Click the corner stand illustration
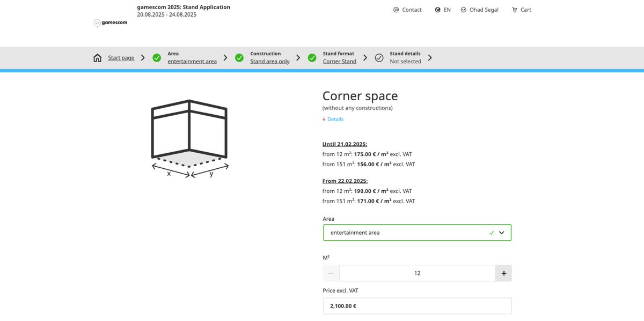 190,138
